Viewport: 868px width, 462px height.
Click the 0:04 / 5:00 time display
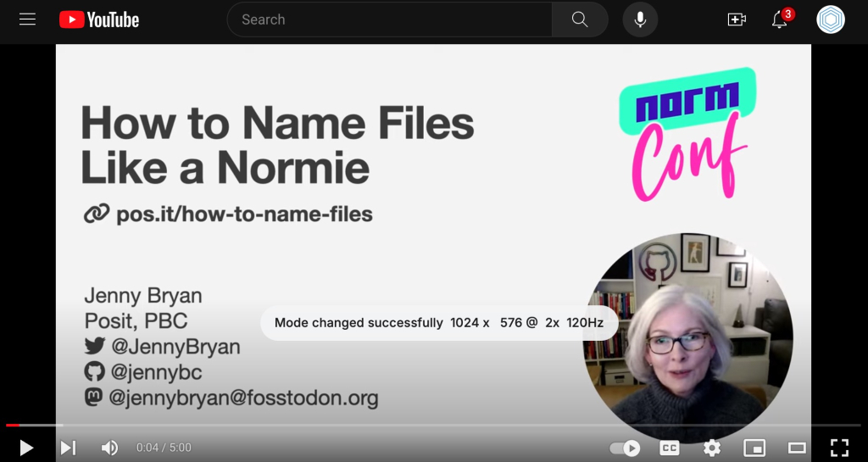[x=164, y=448]
